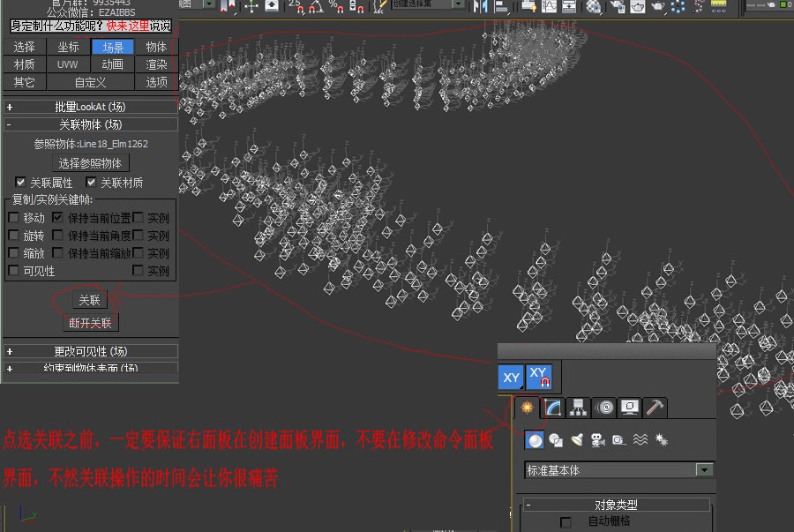The height and width of the screenshot is (532, 794).
Task: Collapse the 关联物体 (场) rollout
Action: click(x=91, y=124)
